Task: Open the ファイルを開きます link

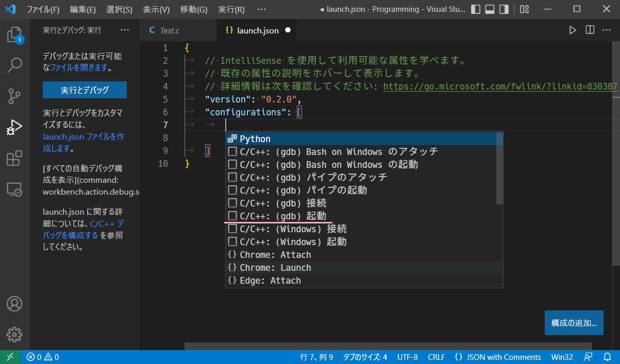Action: [x=78, y=67]
